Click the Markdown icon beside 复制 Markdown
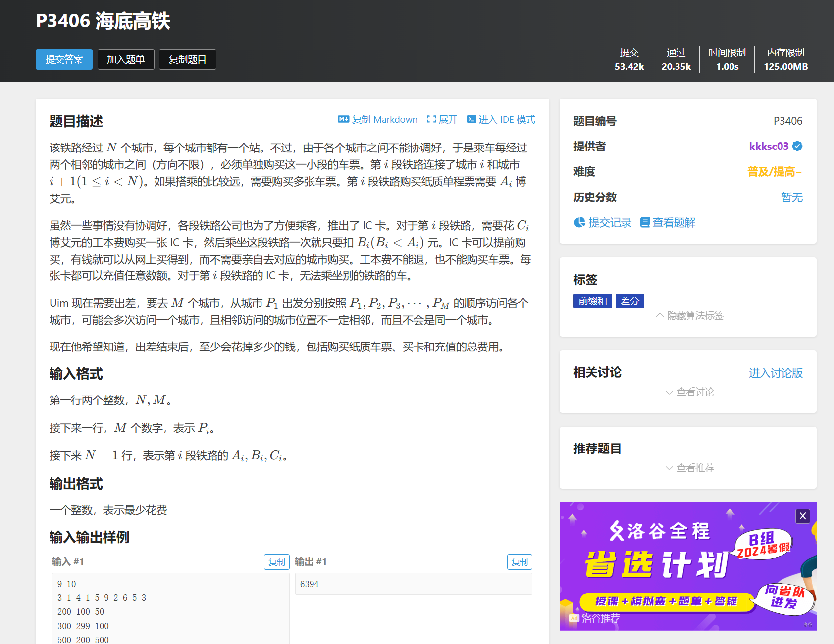This screenshot has height=644, width=834. [343, 119]
